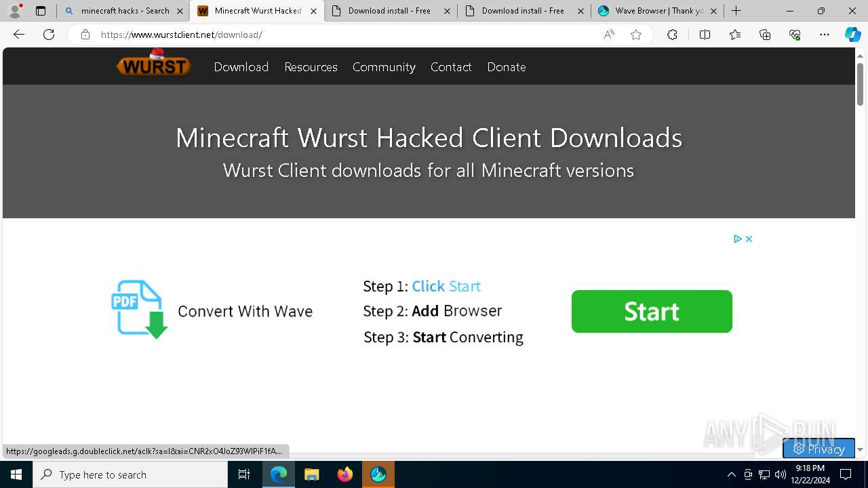The width and height of the screenshot is (868, 488).
Task: Click the taskbar search box
Action: coord(130,474)
